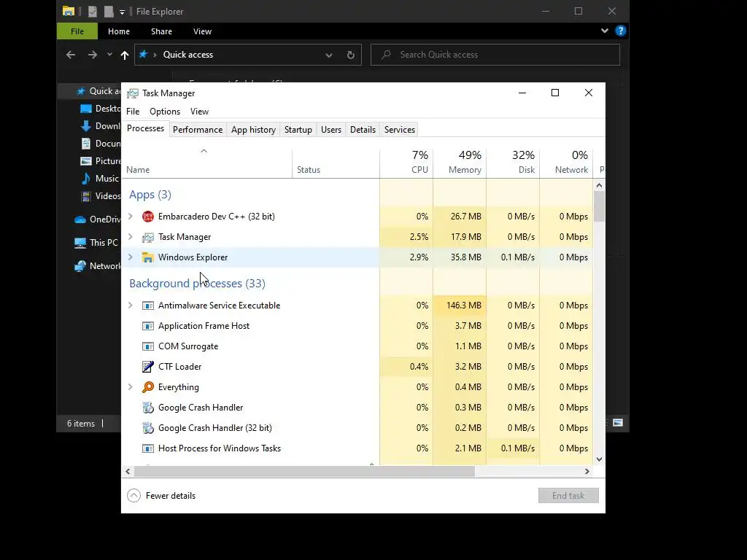
Task: Click the Google Crash Handler (32 bit) icon
Action: pos(147,428)
